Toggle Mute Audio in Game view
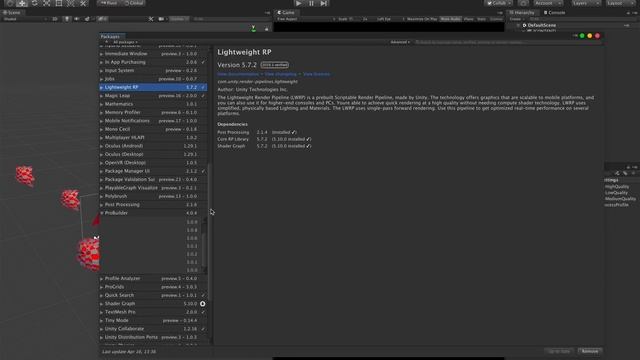The image size is (640, 360). (x=451, y=19)
